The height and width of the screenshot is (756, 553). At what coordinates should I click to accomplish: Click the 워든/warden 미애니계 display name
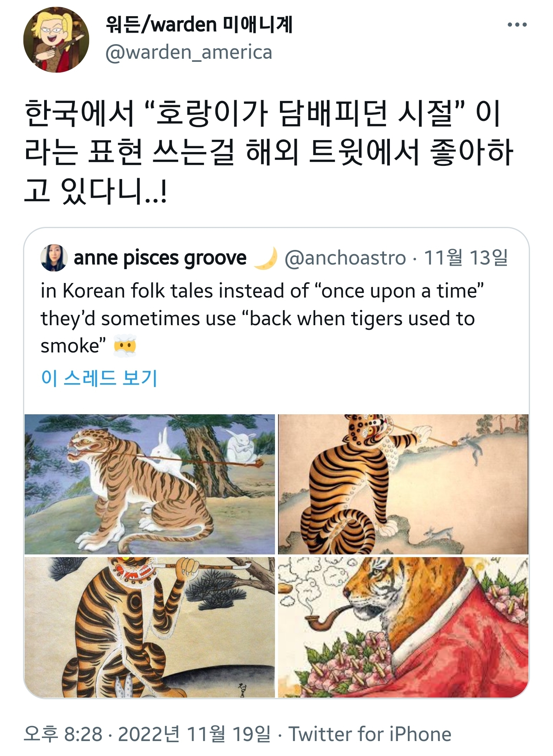click(x=199, y=25)
